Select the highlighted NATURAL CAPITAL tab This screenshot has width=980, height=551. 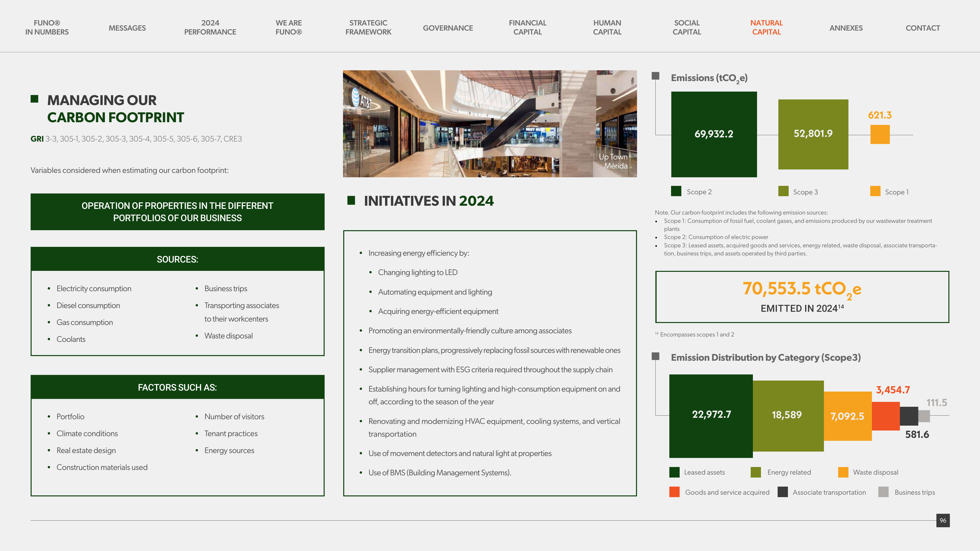click(766, 27)
